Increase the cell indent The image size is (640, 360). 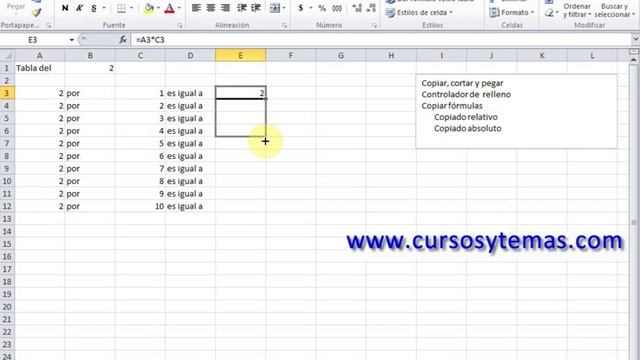(x=256, y=8)
